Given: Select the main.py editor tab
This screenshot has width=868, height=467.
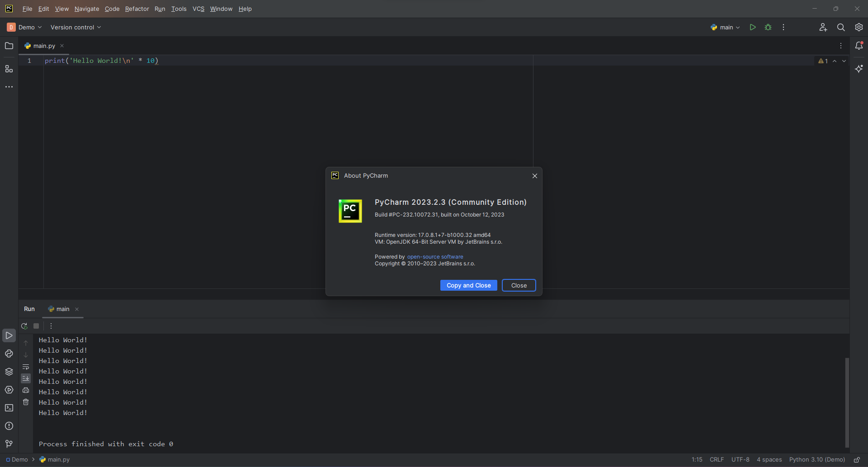Looking at the screenshot, I should pyautogui.click(x=44, y=46).
